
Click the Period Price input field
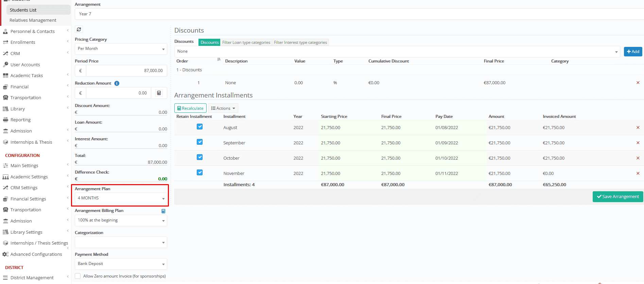point(126,71)
